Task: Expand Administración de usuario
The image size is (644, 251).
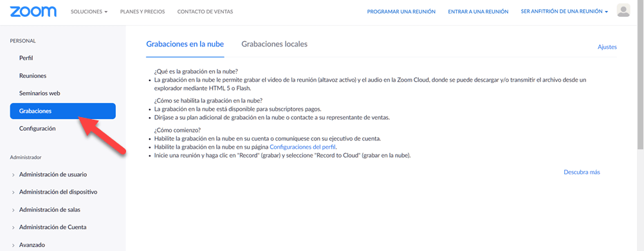Action: click(53, 174)
